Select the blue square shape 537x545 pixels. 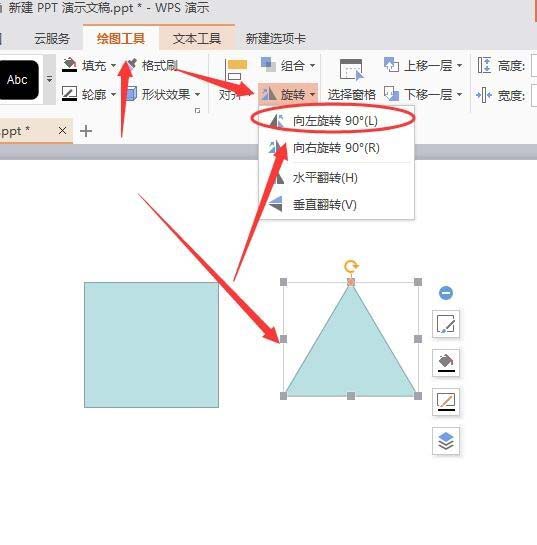[152, 345]
